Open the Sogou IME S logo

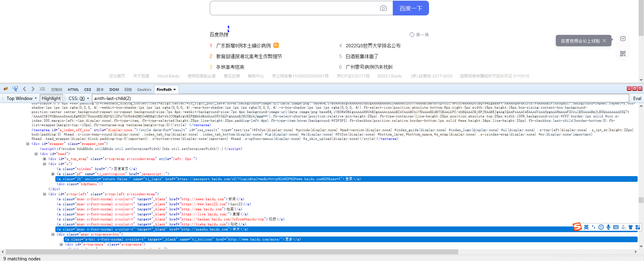(577, 227)
